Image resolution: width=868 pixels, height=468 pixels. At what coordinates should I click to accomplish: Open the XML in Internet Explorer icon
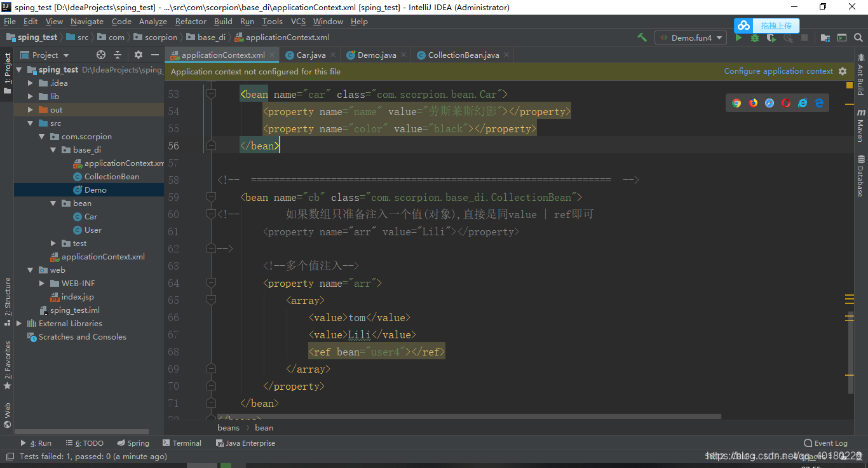pyautogui.click(x=803, y=103)
